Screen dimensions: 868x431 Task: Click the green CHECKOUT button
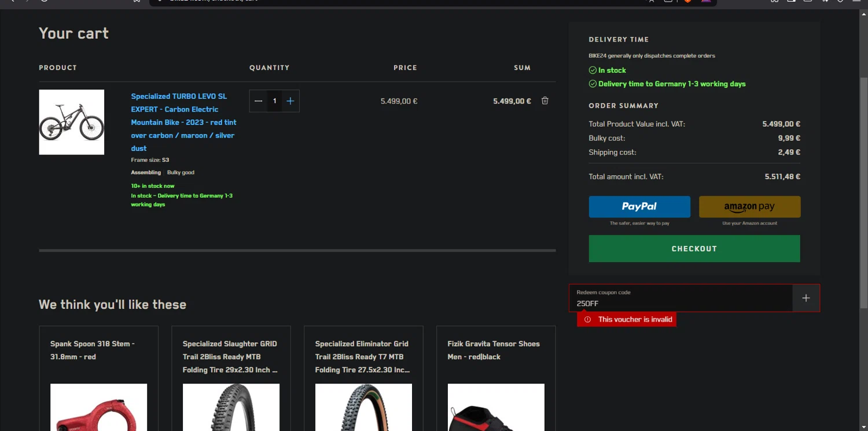click(x=694, y=249)
